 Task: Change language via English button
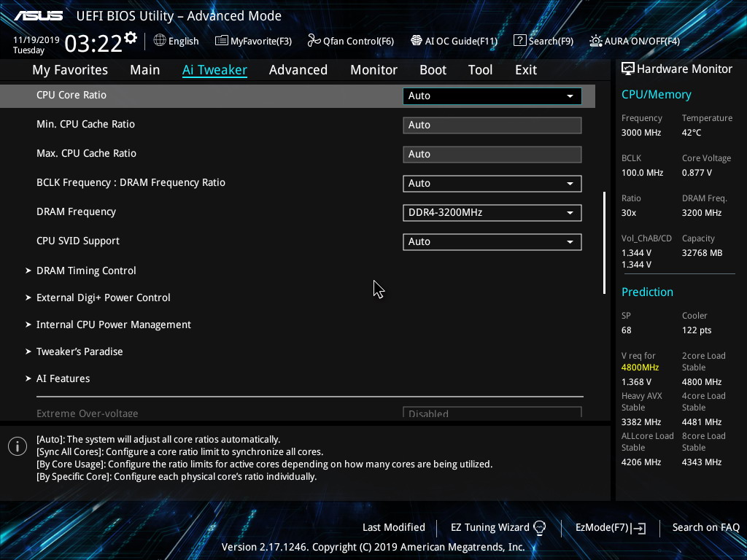[x=183, y=41]
